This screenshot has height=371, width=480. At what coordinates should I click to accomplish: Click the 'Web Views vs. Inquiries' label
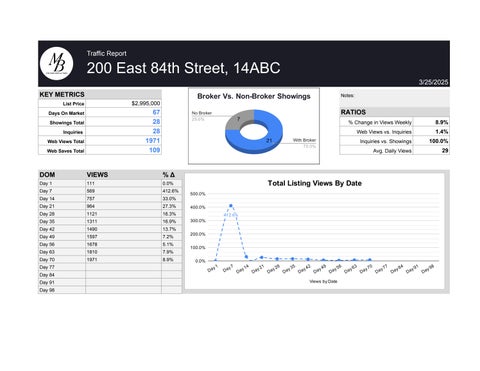384,132
